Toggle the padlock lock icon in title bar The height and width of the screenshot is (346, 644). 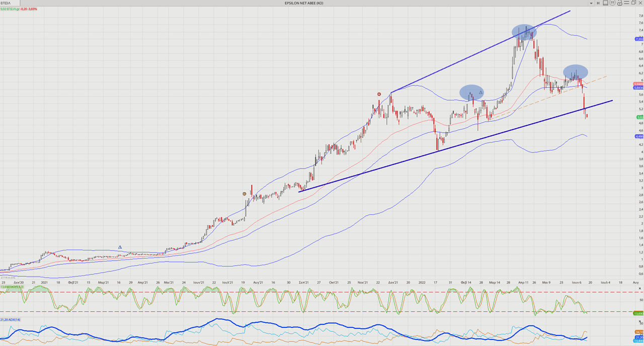coord(620,3)
